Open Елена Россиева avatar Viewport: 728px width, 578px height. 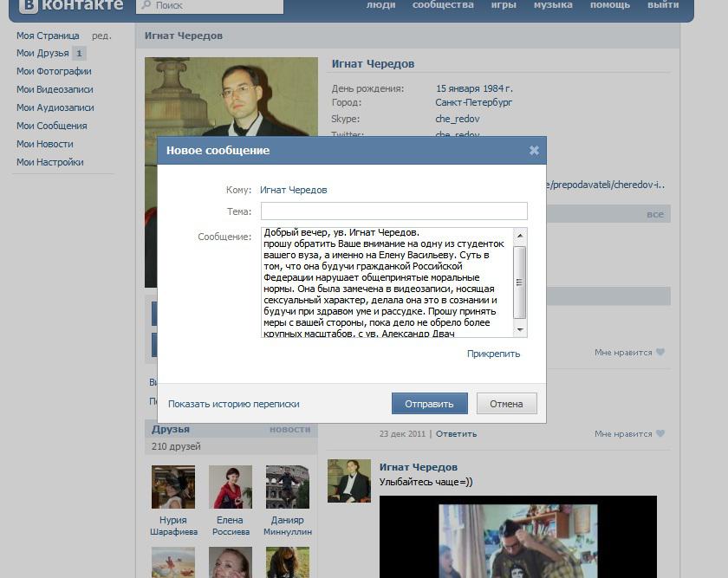[x=231, y=487]
